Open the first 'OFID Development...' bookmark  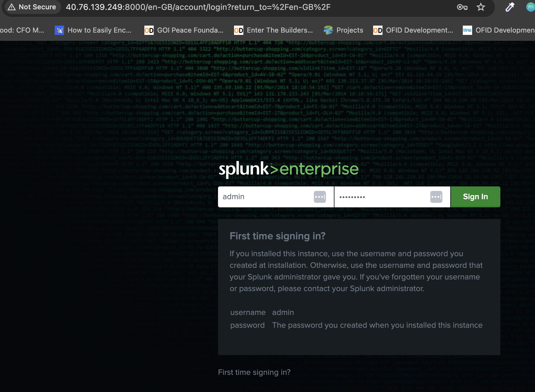pos(413,30)
